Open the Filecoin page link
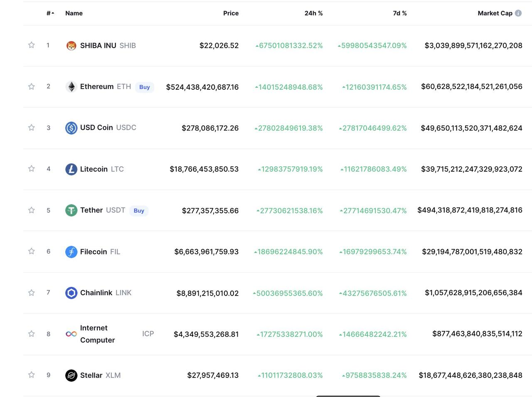 (94, 252)
